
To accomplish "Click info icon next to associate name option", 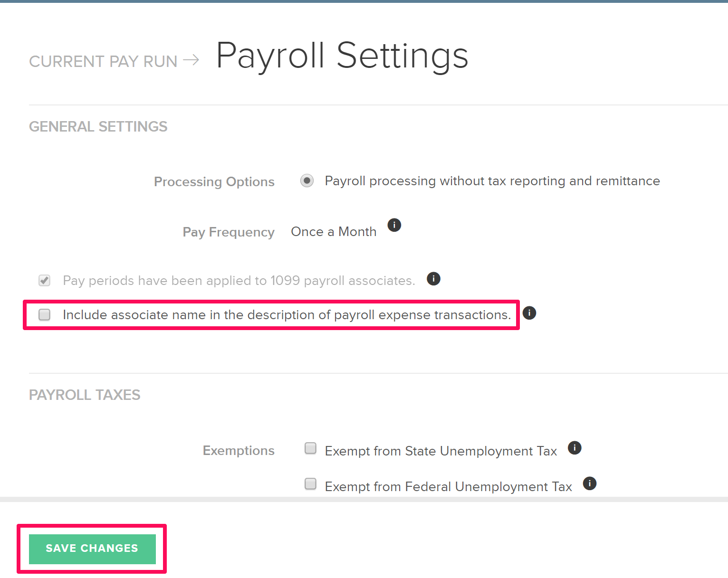I will pyautogui.click(x=529, y=313).
